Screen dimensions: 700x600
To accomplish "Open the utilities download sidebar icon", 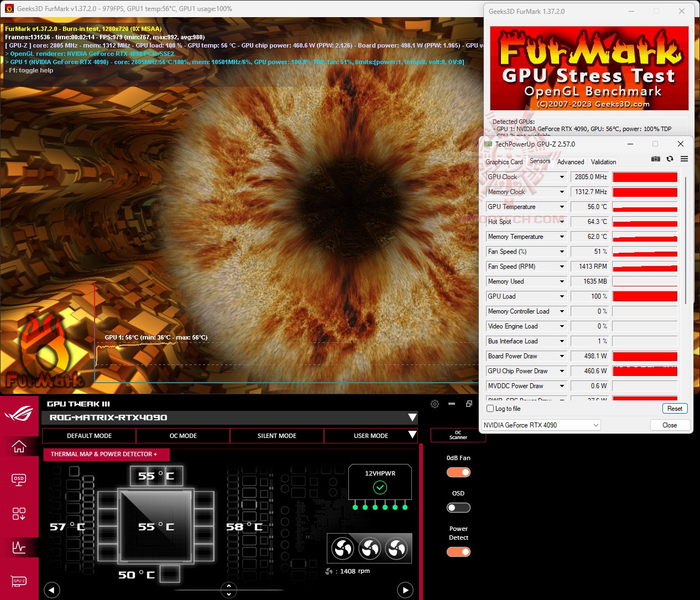I will click(x=19, y=514).
